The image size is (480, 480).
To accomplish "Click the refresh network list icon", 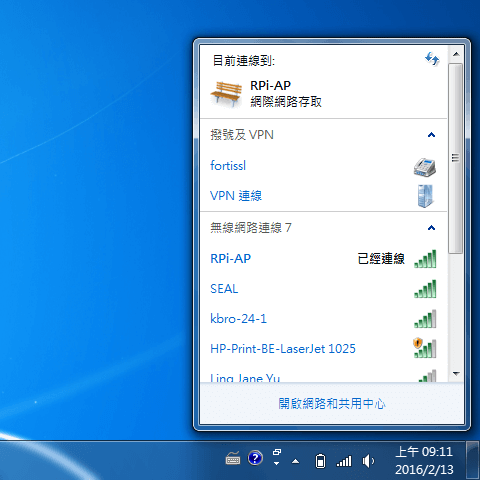I will click(x=432, y=59).
